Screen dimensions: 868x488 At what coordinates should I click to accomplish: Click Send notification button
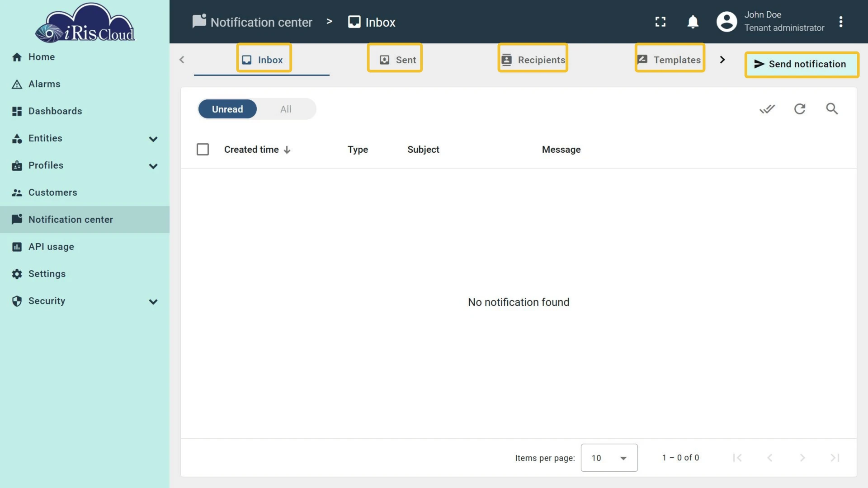(x=801, y=64)
